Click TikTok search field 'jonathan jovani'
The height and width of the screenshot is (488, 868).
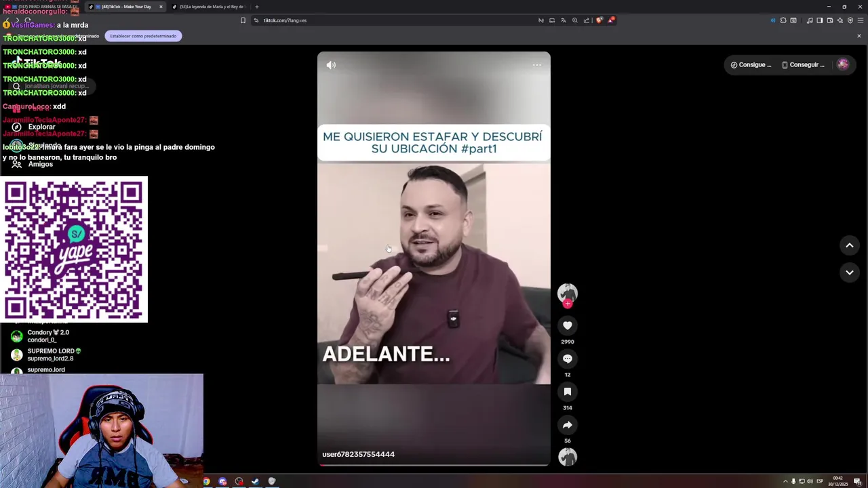click(x=51, y=86)
